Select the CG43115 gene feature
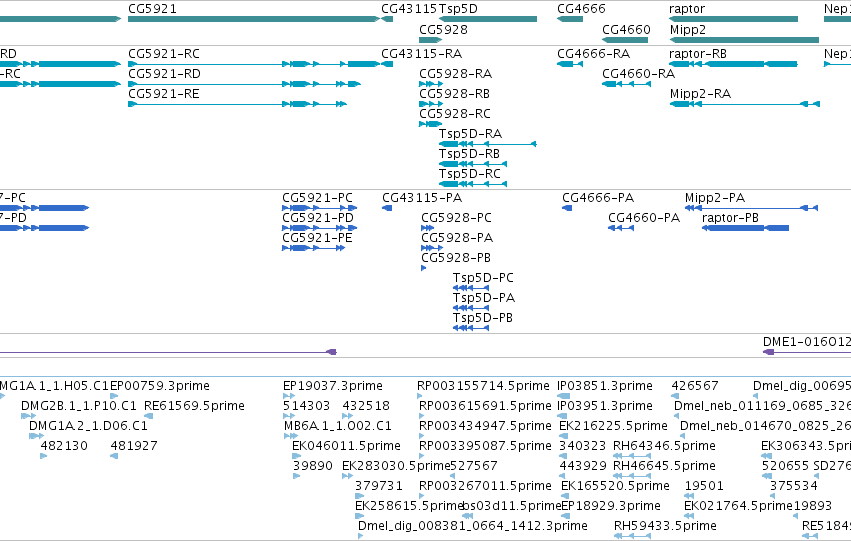 (x=387, y=19)
